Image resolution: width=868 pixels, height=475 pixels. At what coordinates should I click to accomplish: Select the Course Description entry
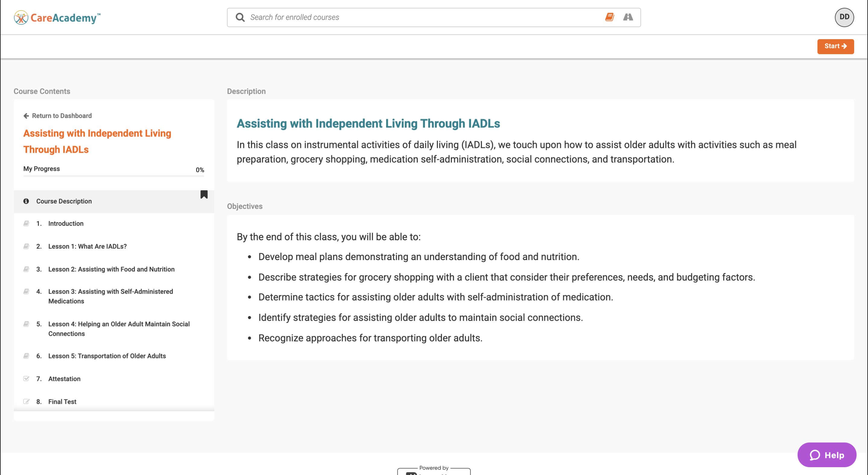pos(64,201)
